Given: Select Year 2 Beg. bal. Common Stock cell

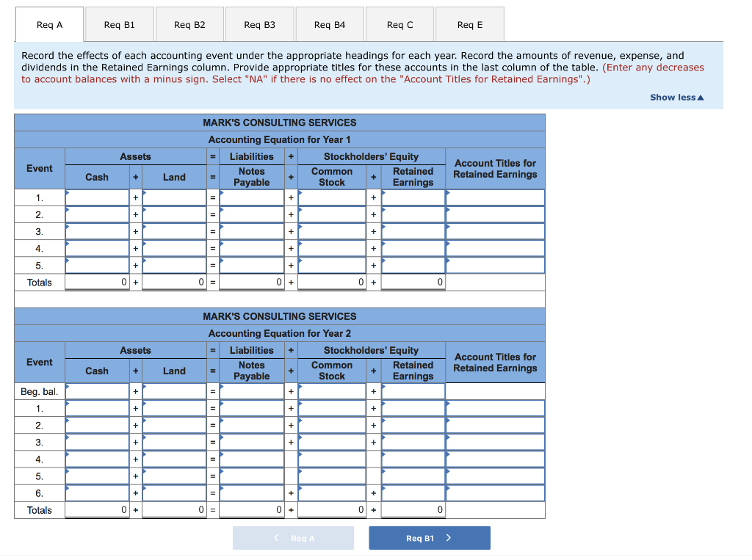Looking at the screenshot, I should click(332, 391).
